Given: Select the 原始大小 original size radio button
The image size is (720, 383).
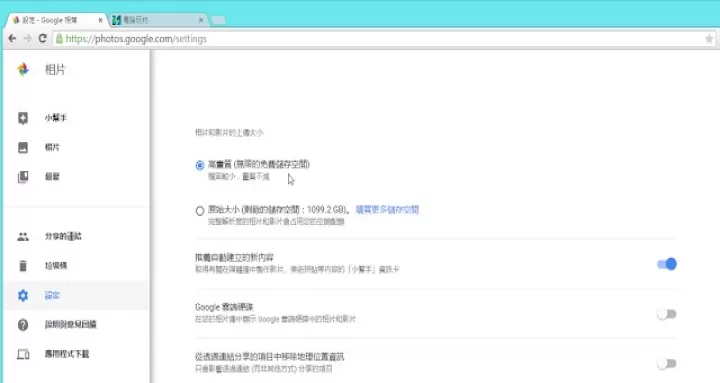Looking at the screenshot, I should tap(200, 211).
